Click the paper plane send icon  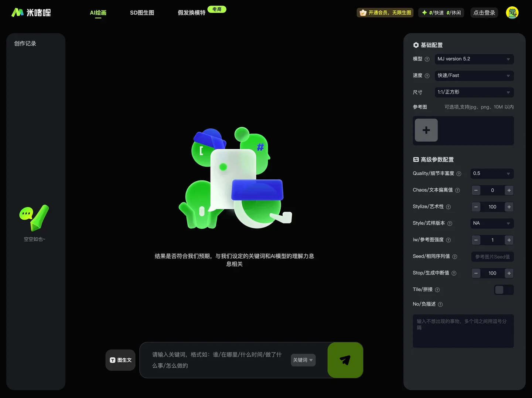click(345, 360)
